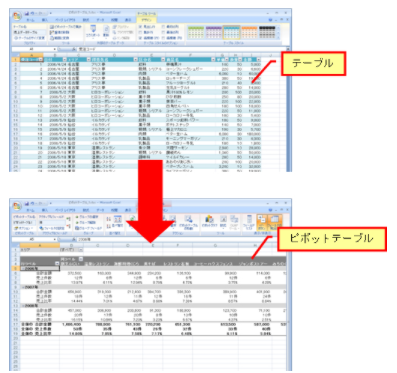
Task: Click 重複の削除 in the top window's ribbon
Action: click(60, 32)
